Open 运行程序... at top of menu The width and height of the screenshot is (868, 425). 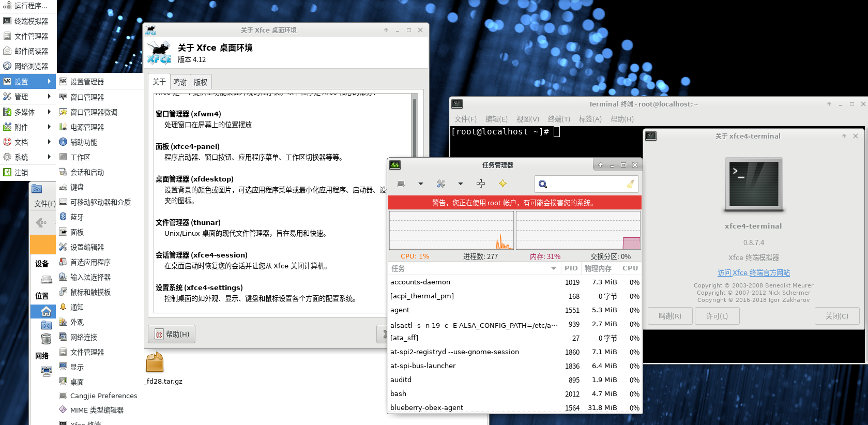click(28, 6)
